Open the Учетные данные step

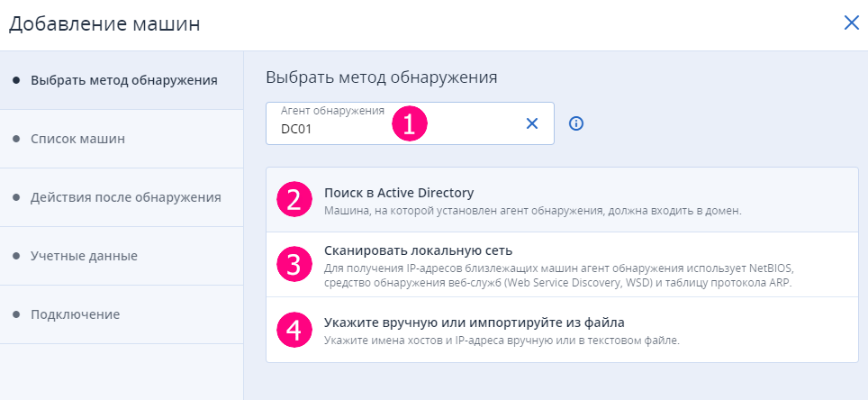pos(122,257)
